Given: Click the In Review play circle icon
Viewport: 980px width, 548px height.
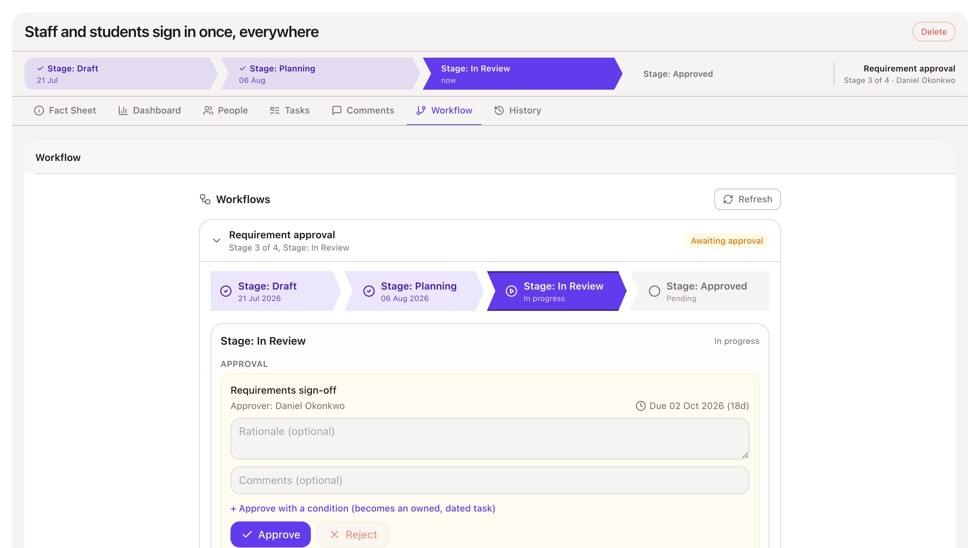Looking at the screenshot, I should click(x=511, y=291).
